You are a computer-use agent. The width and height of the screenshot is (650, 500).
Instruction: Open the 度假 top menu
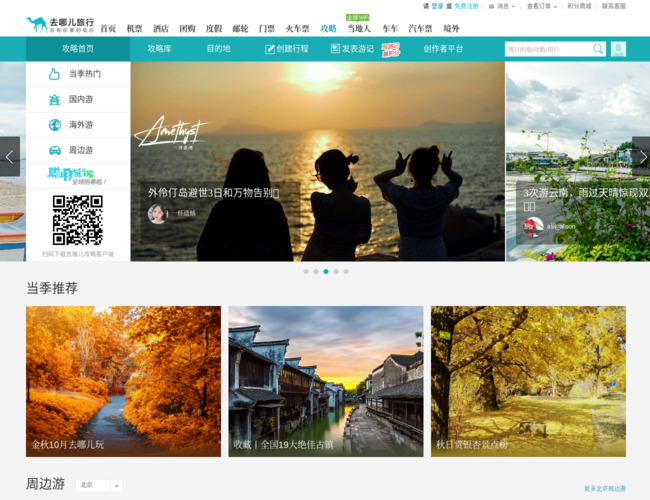click(214, 28)
